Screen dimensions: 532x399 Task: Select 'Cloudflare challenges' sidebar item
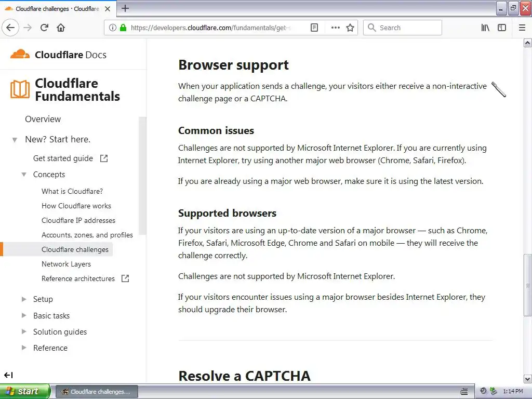[x=75, y=250]
